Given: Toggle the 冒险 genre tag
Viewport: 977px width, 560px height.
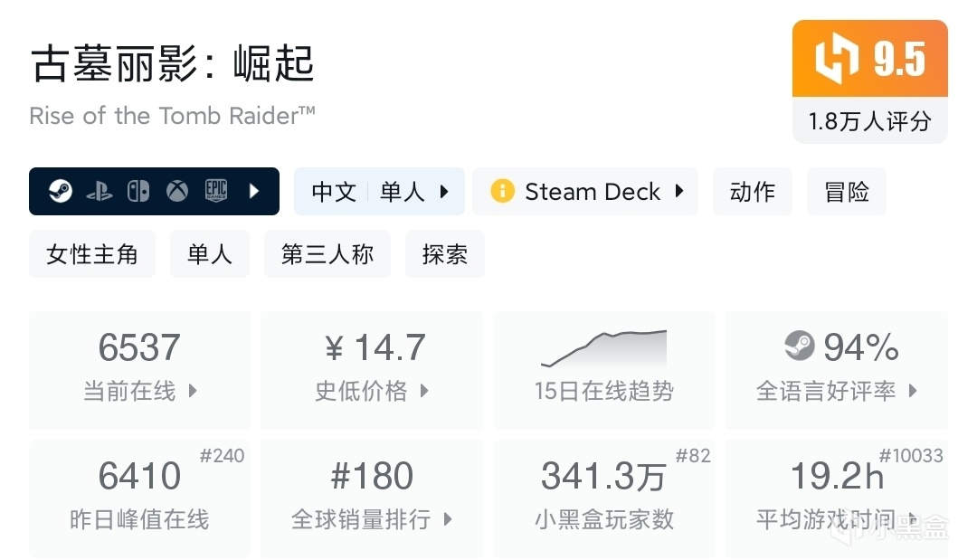Looking at the screenshot, I should click(x=846, y=191).
